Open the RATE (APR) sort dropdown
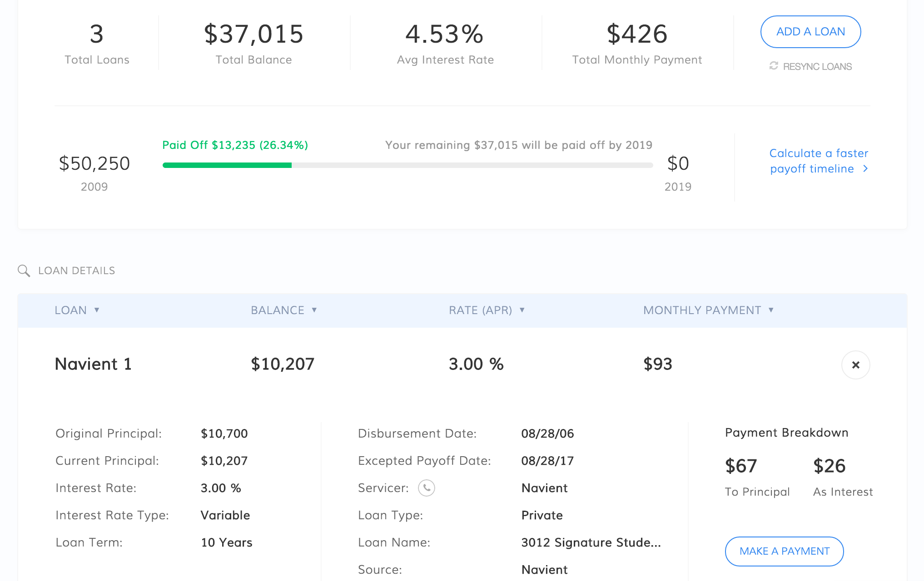 [522, 310]
